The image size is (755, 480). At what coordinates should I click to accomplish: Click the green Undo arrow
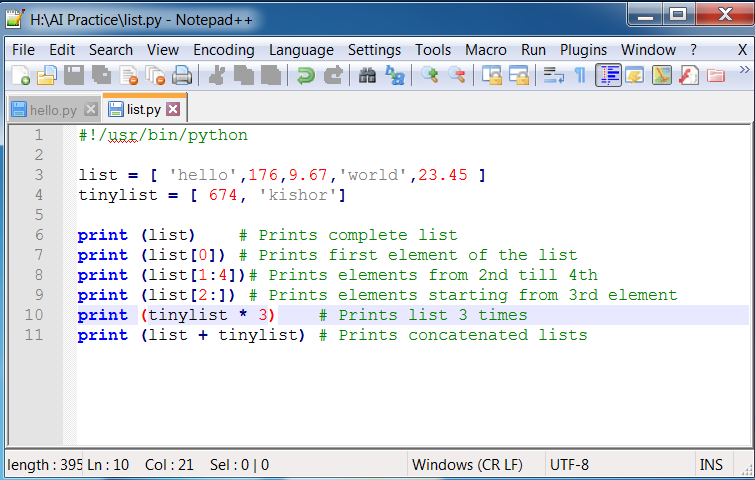click(305, 76)
